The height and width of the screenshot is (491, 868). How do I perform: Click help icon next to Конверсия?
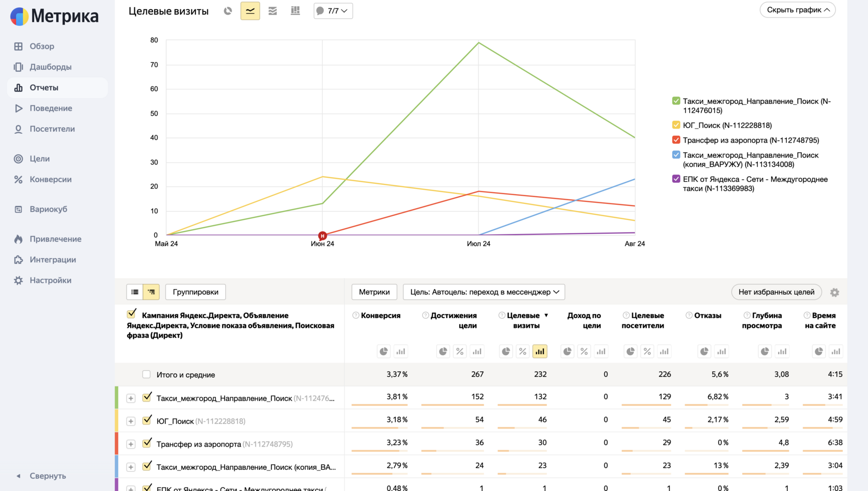[355, 315]
